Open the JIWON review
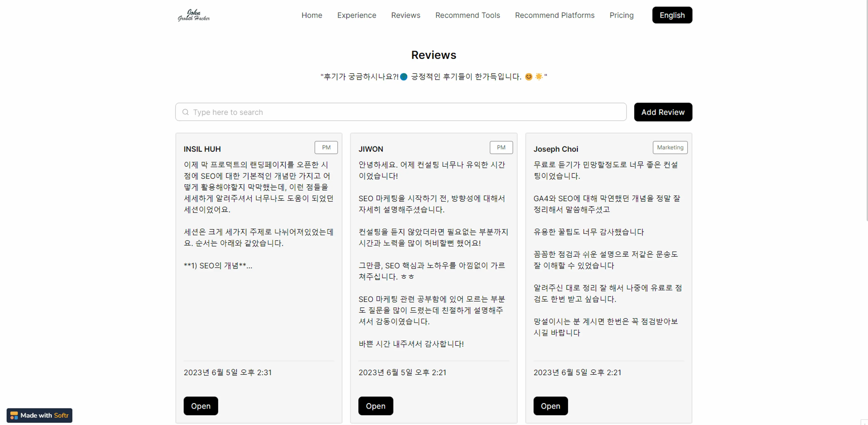This screenshot has width=868, height=425. click(x=375, y=406)
